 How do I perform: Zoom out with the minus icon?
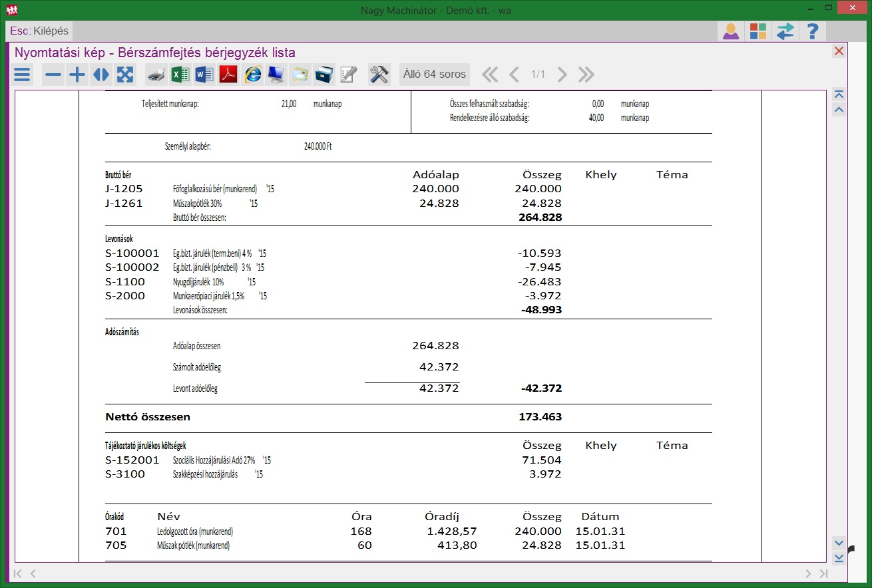(x=53, y=74)
